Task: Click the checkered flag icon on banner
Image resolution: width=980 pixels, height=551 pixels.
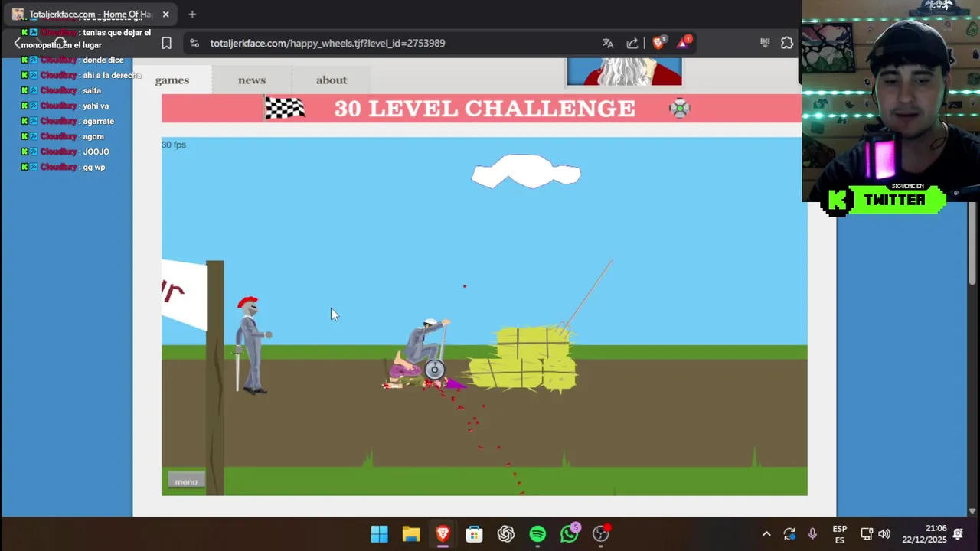Action: (285, 108)
